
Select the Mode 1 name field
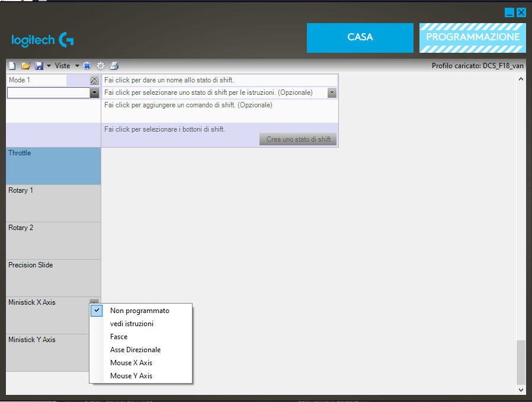tap(37, 80)
